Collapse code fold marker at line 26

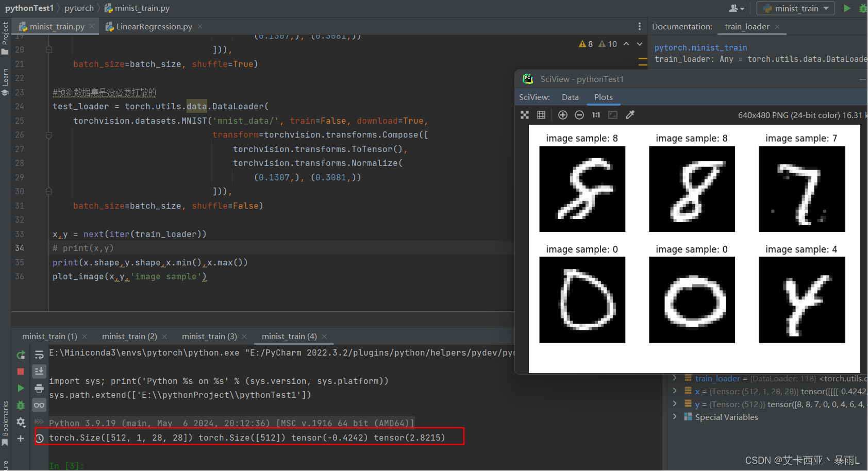[49, 135]
